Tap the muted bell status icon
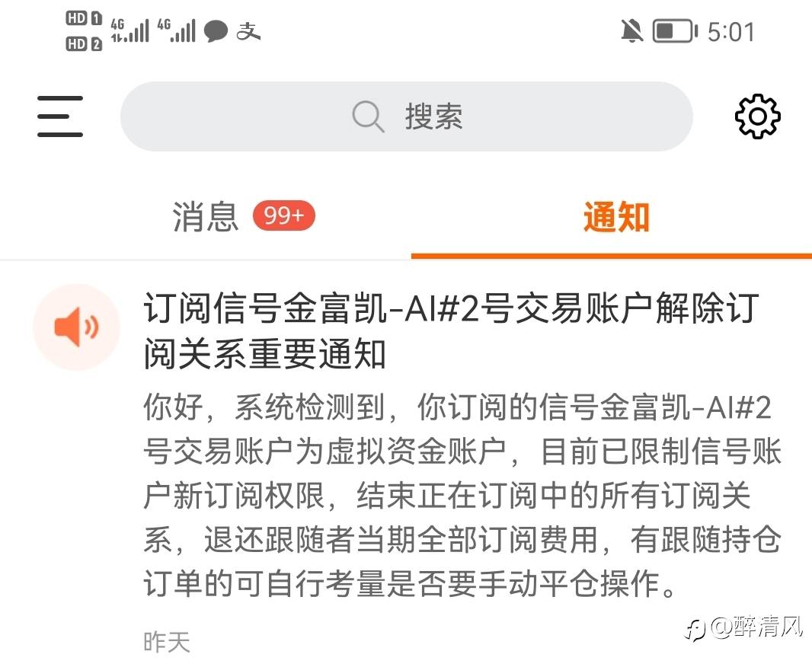This screenshot has height=667, width=812. pos(631,31)
